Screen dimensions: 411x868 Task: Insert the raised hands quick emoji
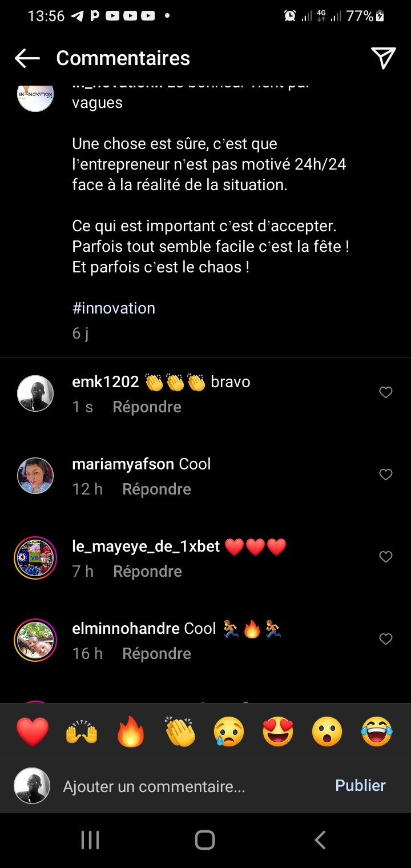(x=82, y=732)
